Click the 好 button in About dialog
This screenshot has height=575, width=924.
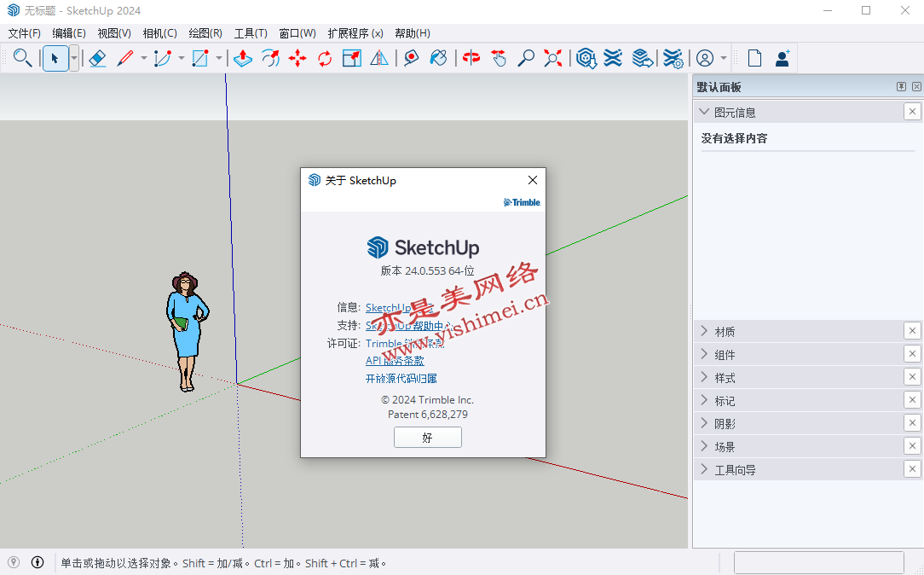[x=427, y=437]
